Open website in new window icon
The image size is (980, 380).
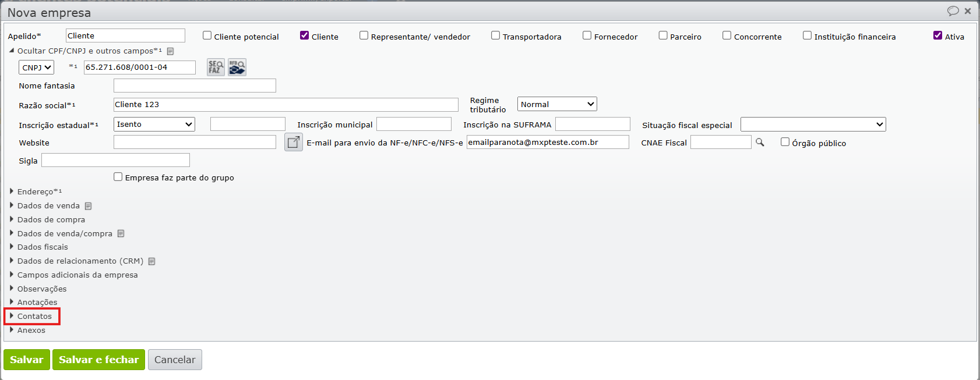click(294, 142)
